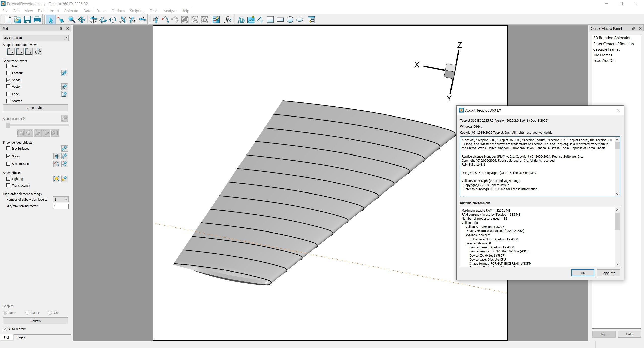Image resolution: width=644 pixels, height=348 pixels.
Task: Enable the Mesh zone layer
Action: tap(8, 66)
